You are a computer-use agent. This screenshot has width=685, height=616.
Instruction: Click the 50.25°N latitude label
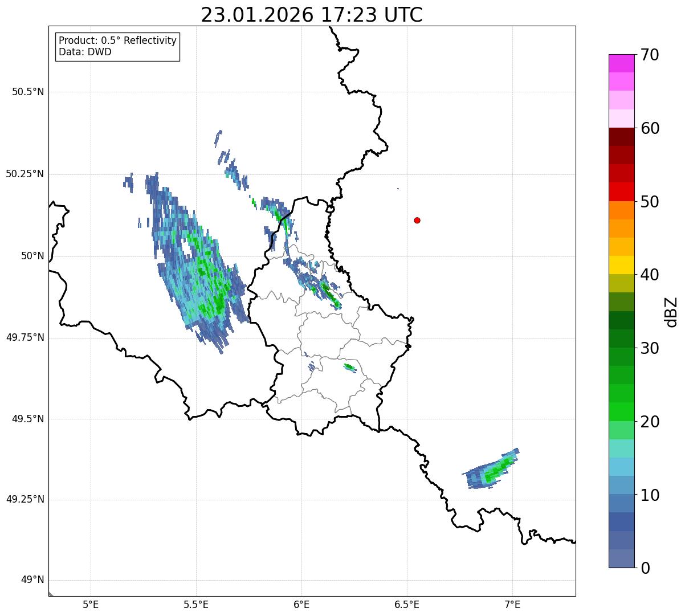tap(25, 174)
